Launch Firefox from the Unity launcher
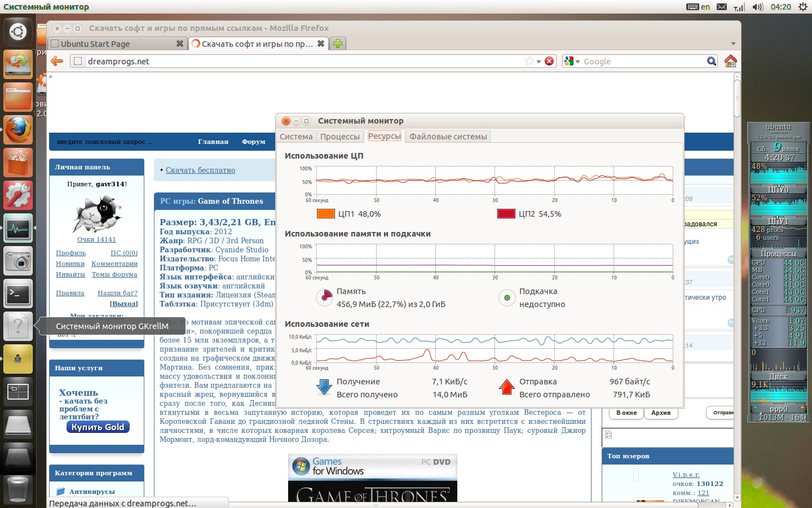Viewport: 812px width, 508px height. pyautogui.click(x=17, y=130)
